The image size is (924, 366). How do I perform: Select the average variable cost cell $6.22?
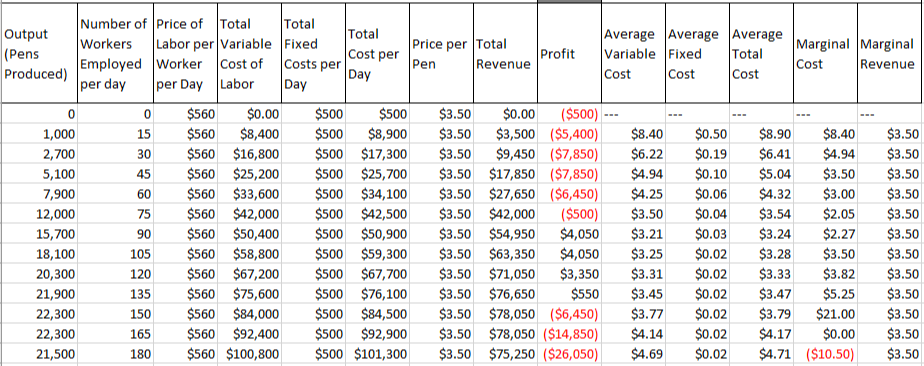(x=633, y=154)
